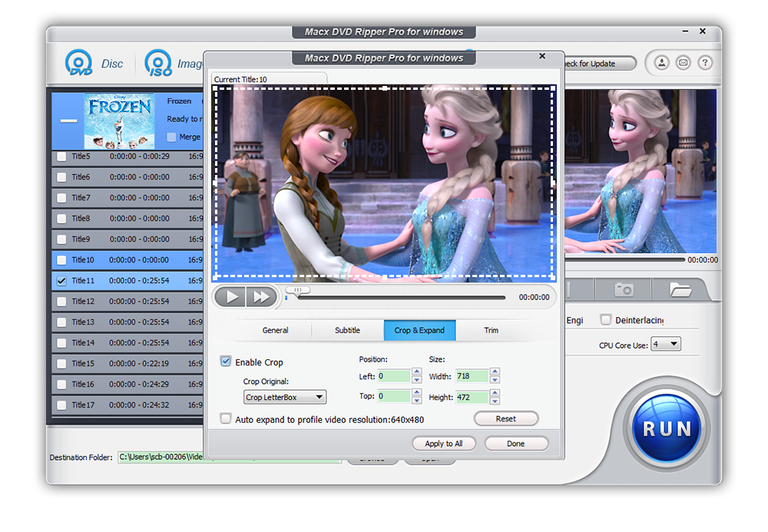Minimize the main DVD Ripper window
This screenshot has width=768, height=532.
pos(685,31)
